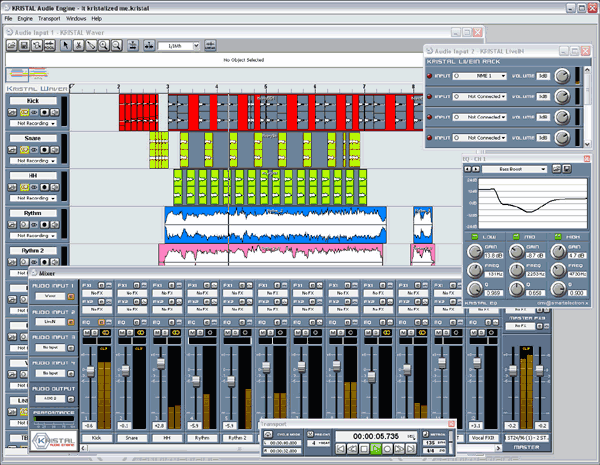Open the Help menu
The image size is (600, 465).
(96, 18)
